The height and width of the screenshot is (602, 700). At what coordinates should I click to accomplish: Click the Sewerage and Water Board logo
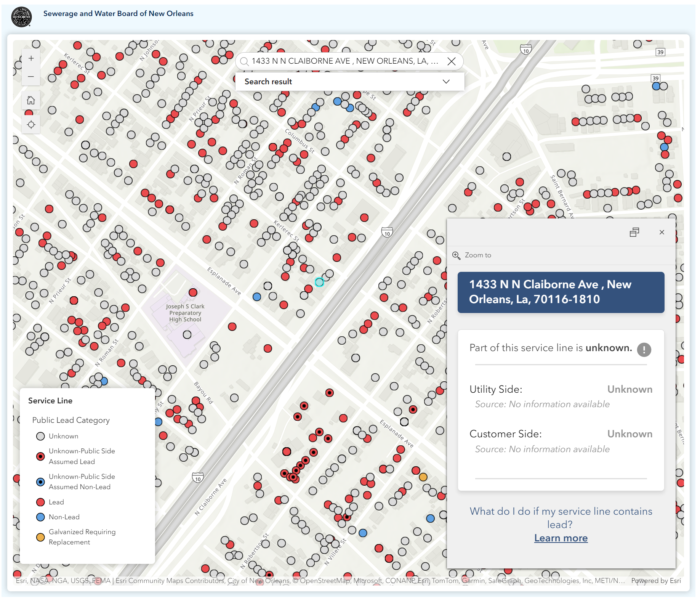pos(22,16)
